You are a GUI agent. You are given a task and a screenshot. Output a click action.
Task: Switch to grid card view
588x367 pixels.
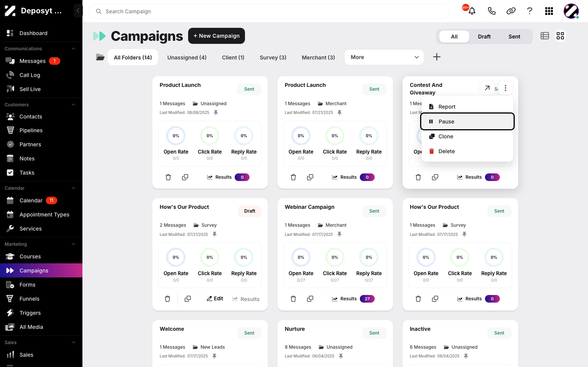click(x=560, y=36)
